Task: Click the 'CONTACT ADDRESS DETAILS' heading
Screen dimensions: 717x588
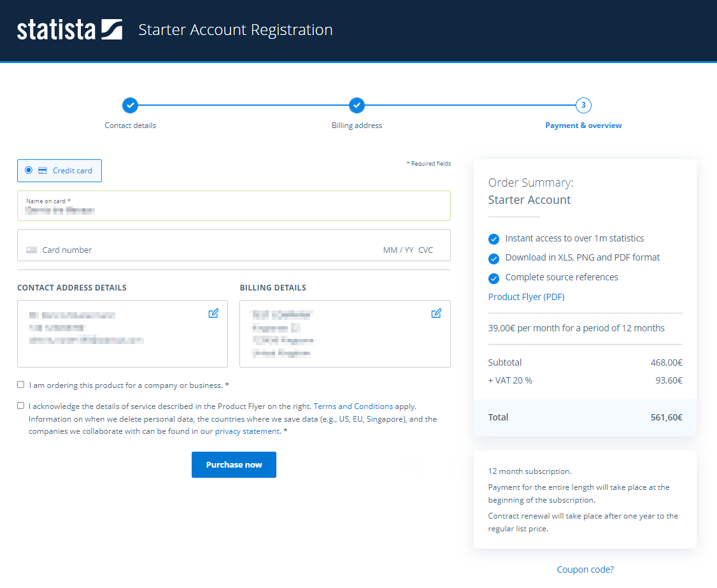Action: [72, 288]
